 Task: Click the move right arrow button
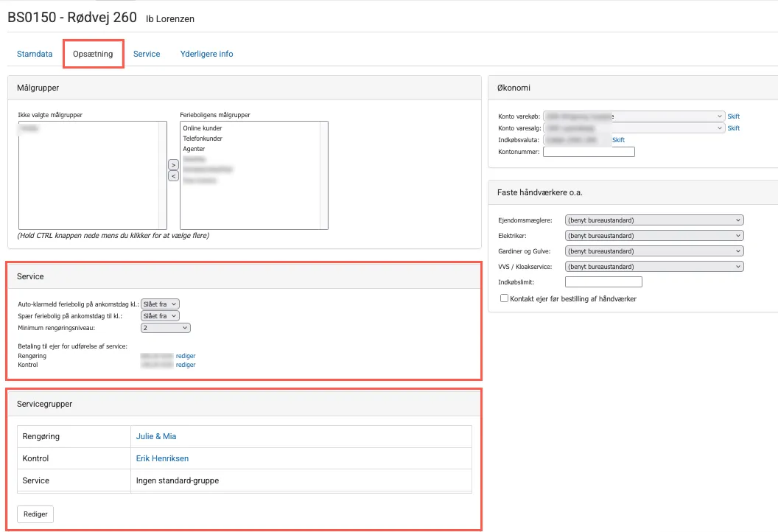pos(173,164)
